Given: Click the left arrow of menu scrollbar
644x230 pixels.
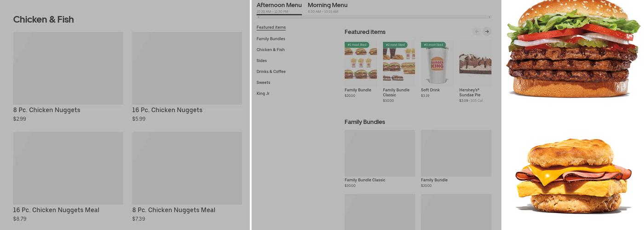Looking at the screenshot, I should (x=258, y=17).
